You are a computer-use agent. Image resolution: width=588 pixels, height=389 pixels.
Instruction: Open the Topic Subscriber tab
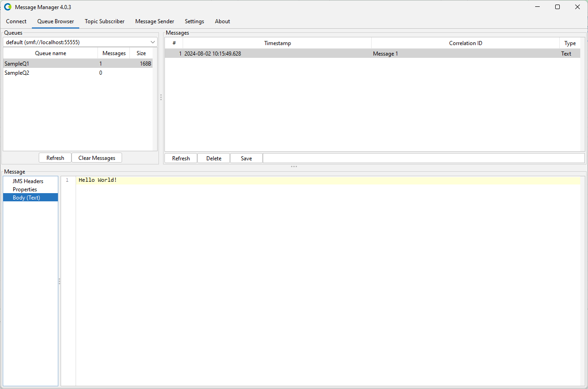[x=105, y=21]
